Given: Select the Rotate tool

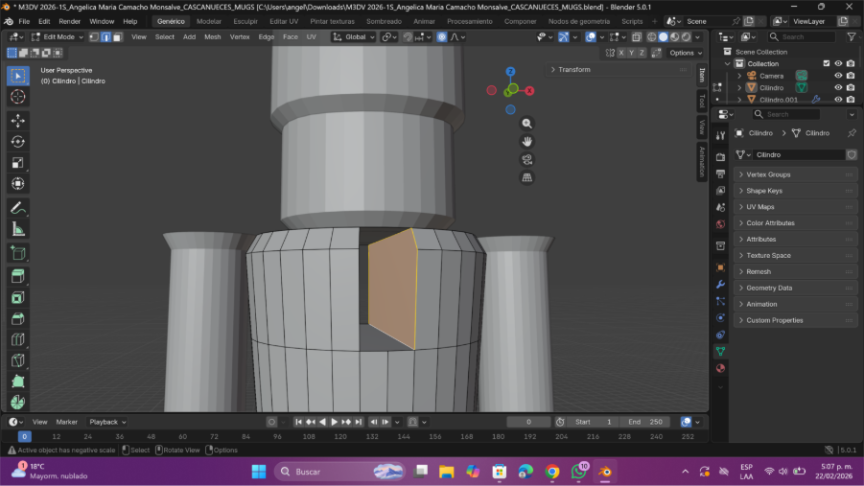Looking at the screenshot, I should tap(18, 142).
